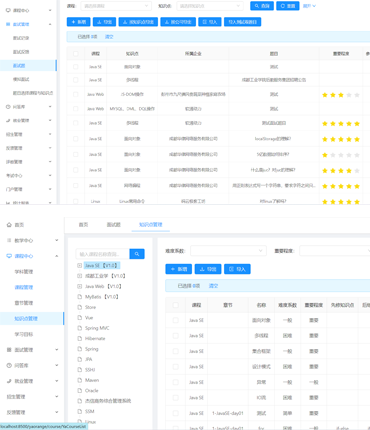Select the 知识点管理 tab
Screen dimensions: 370x430
click(x=150, y=225)
